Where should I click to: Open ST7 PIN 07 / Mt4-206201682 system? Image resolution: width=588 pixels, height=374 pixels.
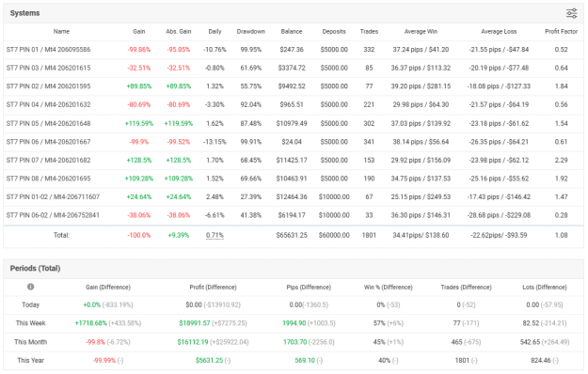click(48, 161)
